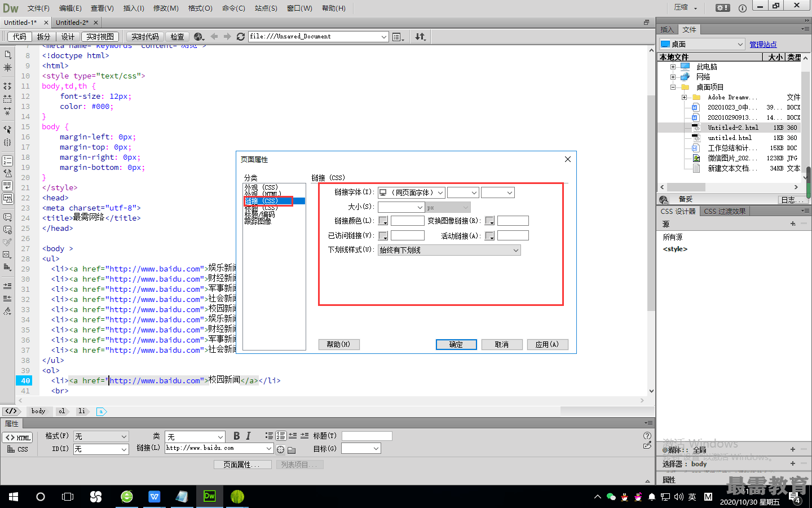Screen dimensions: 812x508
Task: Click the Manage Sites link
Action: [763, 44]
